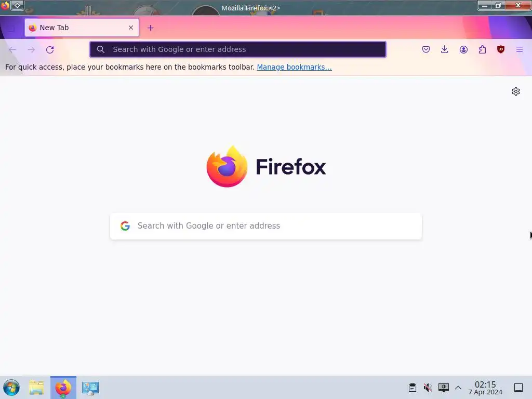Image resolution: width=532 pixels, height=399 pixels.
Task: Click the center Google search box
Action: tap(266, 226)
